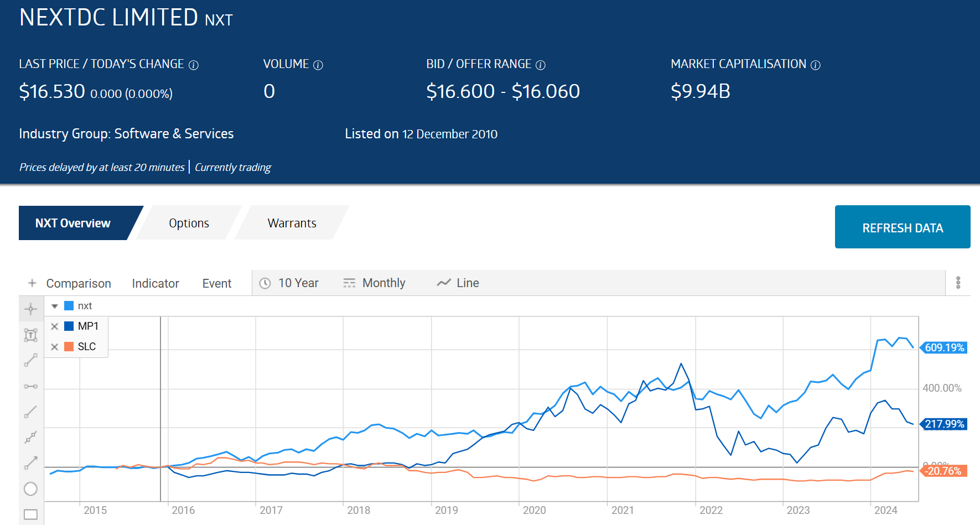
Task: Click the nxt light-blue color swatch
Action: point(69,306)
